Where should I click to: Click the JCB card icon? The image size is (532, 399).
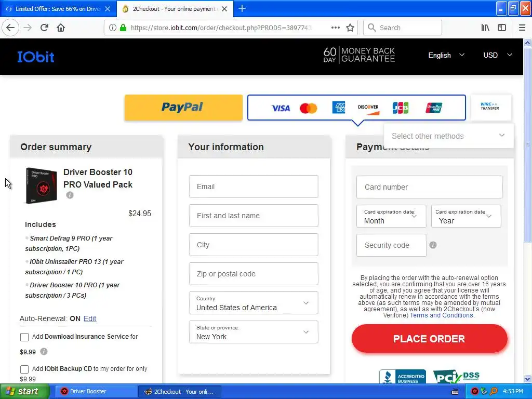[x=401, y=108]
